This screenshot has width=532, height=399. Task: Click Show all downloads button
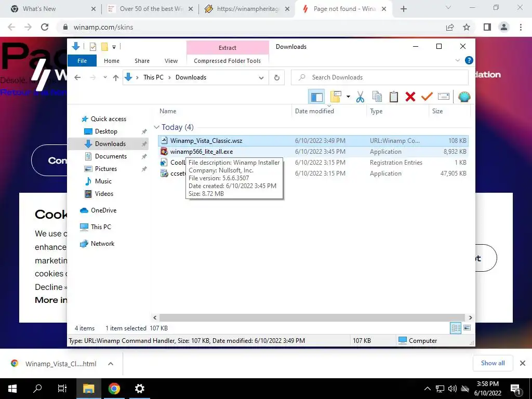click(493, 363)
